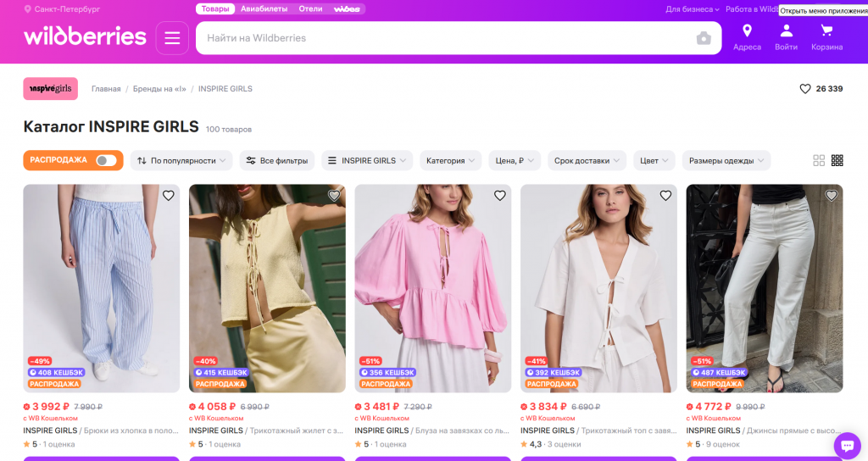Favorite the white straight jeans card
The width and height of the screenshot is (868, 461).
[832, 196]
